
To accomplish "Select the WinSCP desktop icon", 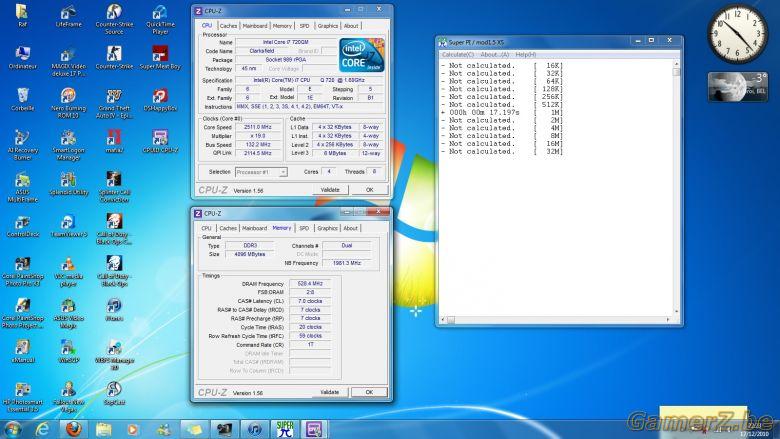I will coord(68,351).
